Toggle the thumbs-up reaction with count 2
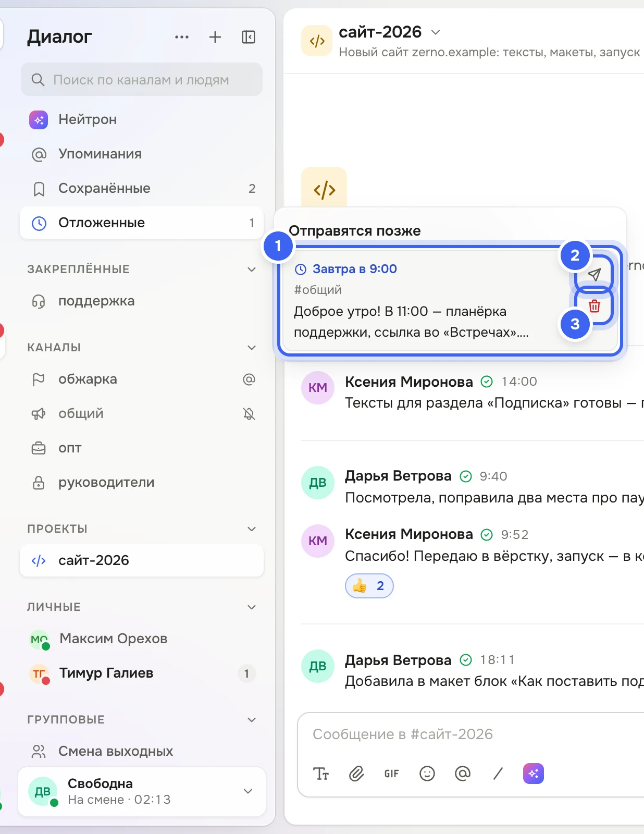This screenshot has height=834, width=644. 369,586
